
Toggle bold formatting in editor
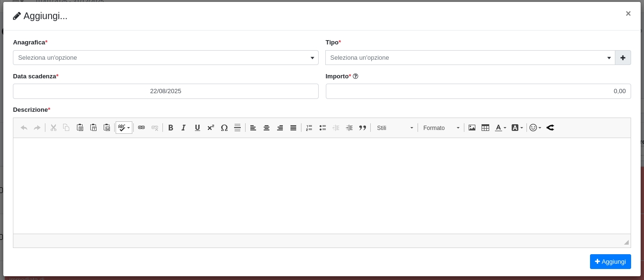pyautogui.click(x=171, y=128)
